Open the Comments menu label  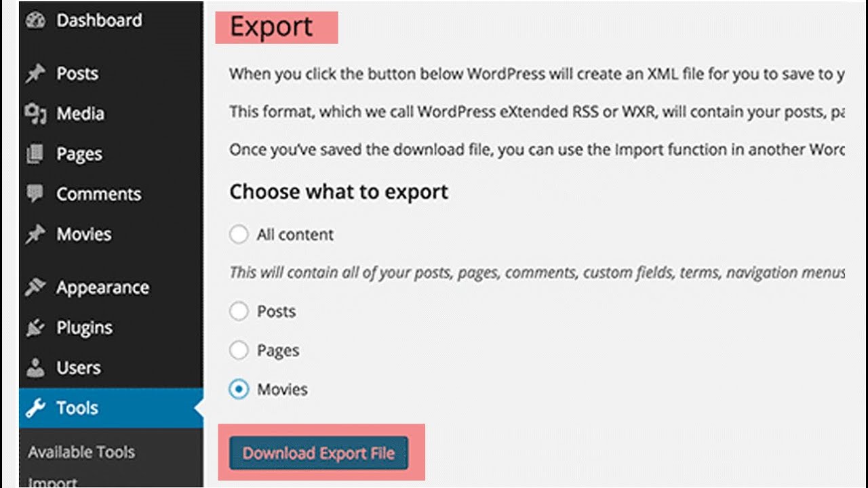coord(99,194)
